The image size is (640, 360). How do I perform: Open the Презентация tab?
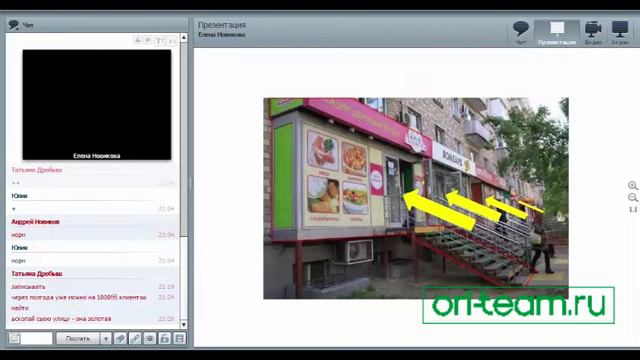click(x=557, y=33)
